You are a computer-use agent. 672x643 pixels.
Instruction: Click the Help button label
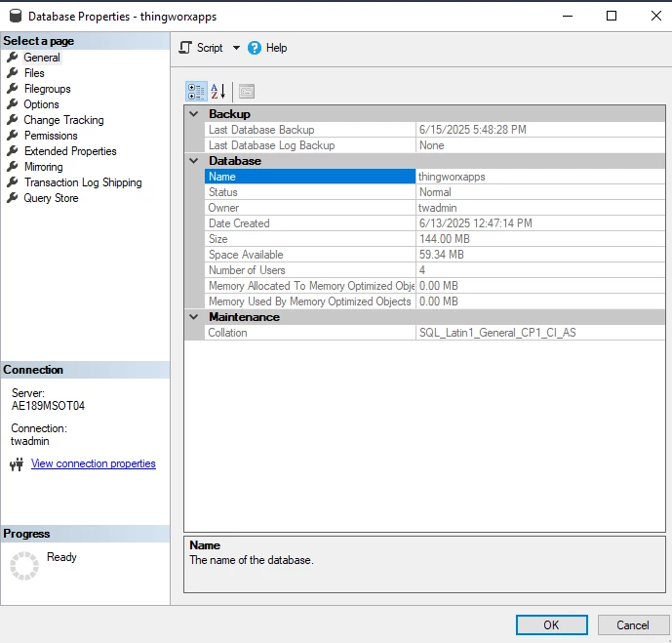point(276,48)
